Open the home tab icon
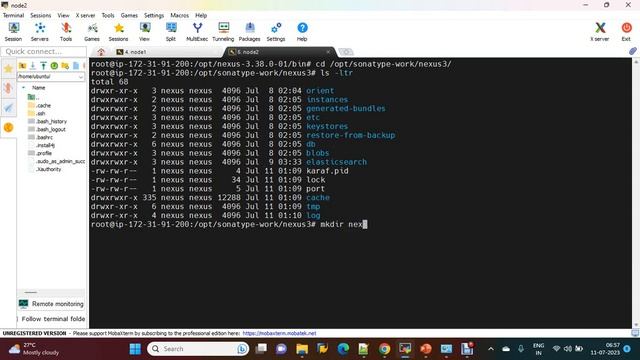 (x=101, y=52)
